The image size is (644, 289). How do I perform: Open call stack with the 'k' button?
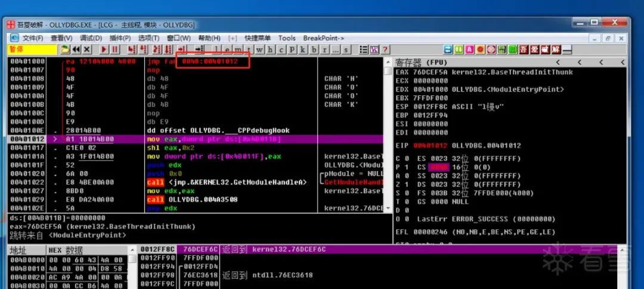coord(303,49)
